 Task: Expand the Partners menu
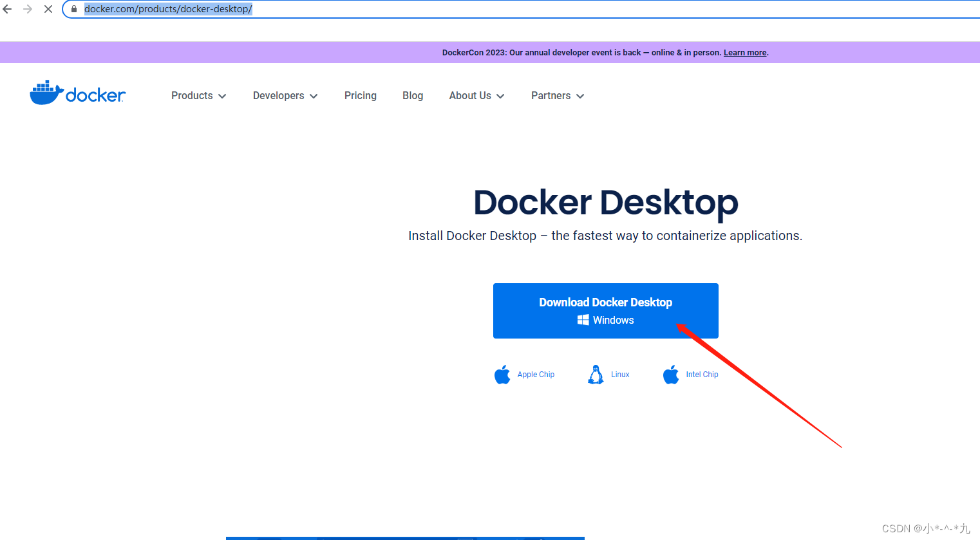tap(558, 96)
